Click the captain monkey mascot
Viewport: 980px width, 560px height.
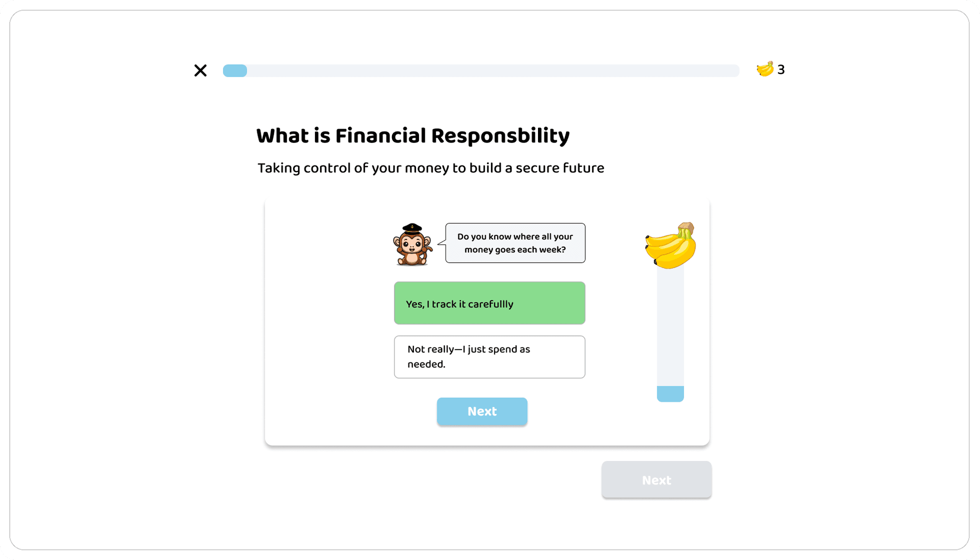[x=412, y=247]
